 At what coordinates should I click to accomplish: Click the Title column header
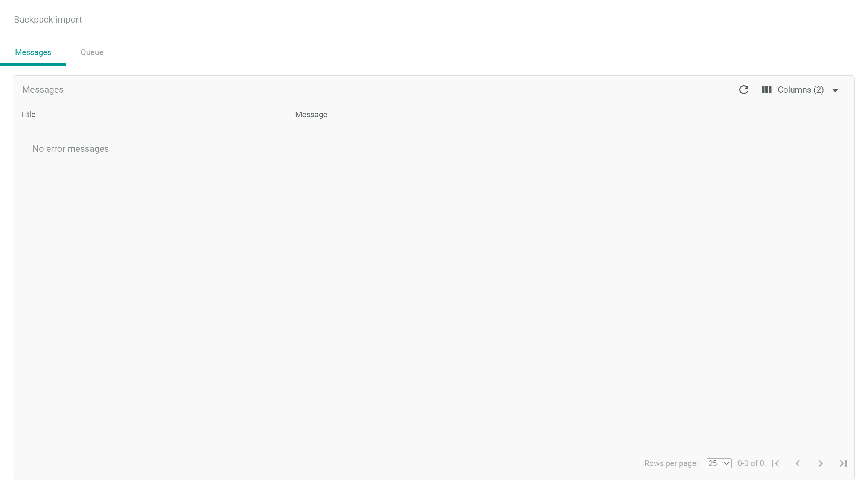tap(28, 115)
